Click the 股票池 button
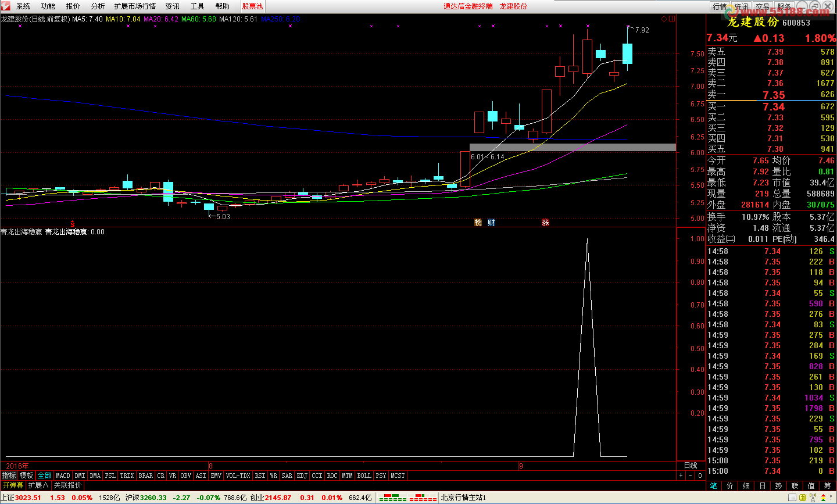 253,6
